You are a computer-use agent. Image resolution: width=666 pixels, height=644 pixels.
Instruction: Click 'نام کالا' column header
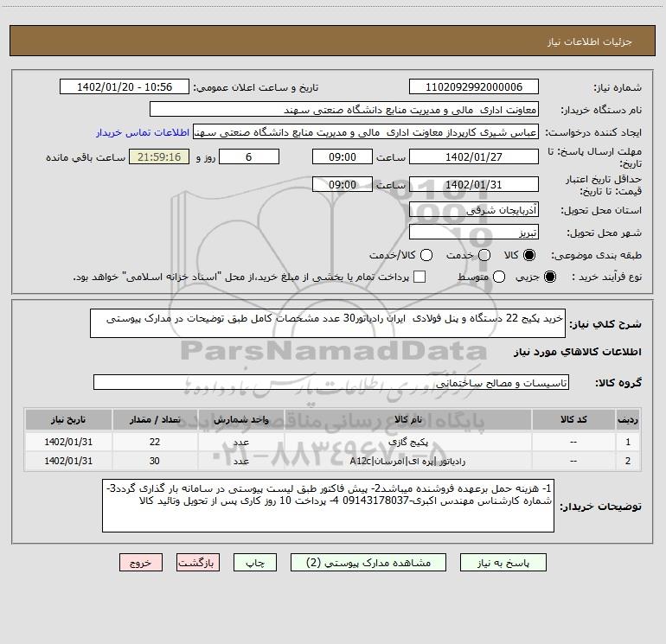pos(407,419)
